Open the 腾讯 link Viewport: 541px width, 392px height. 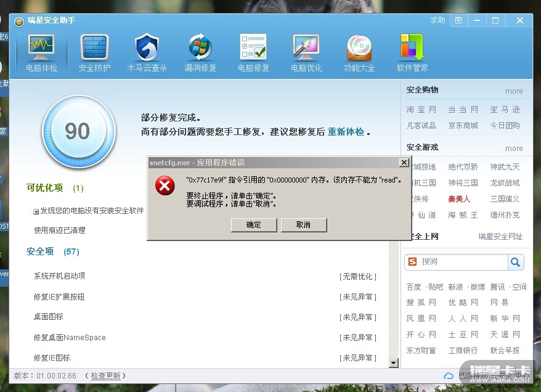click(497, 287)
